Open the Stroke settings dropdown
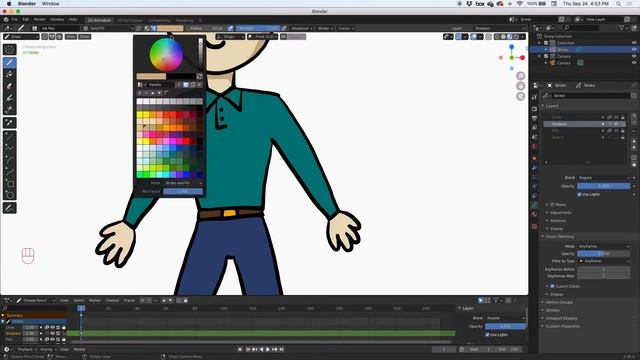This screenshot has height=360, width=640. 325,28
